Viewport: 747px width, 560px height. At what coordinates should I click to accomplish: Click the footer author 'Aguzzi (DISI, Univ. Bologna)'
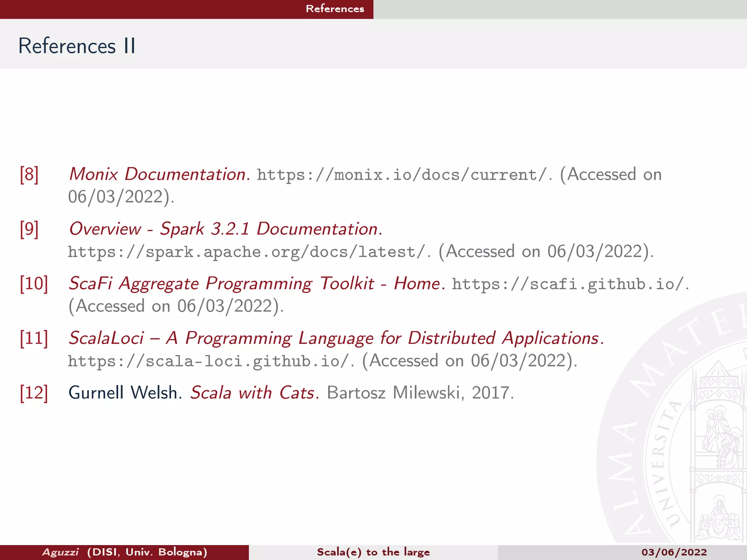(x=124, y=552)
